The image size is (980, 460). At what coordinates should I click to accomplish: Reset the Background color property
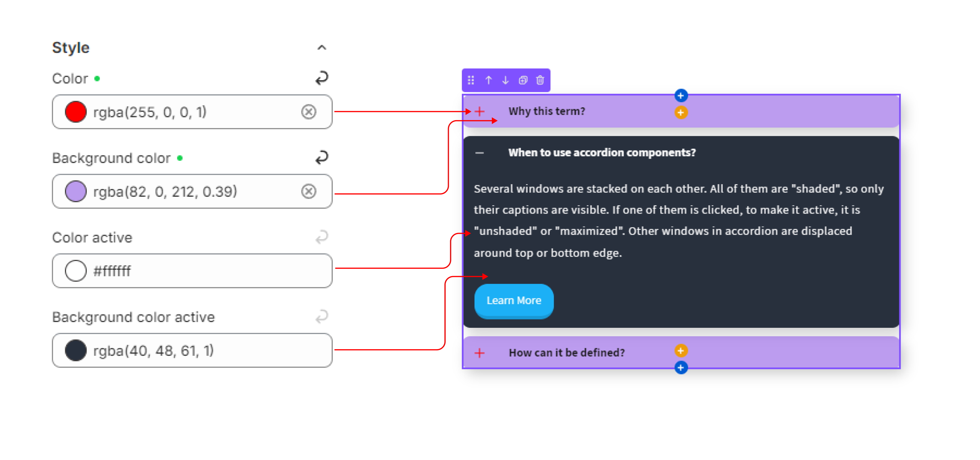tap(322, 157)
